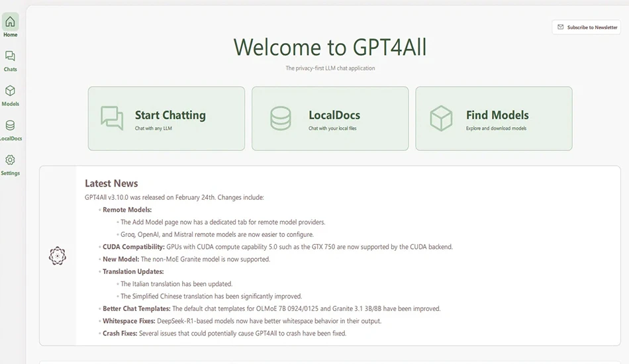Click the database stack icon on LocalDocs card
Viewport: 629px width, 364px height.
(281, 118)
